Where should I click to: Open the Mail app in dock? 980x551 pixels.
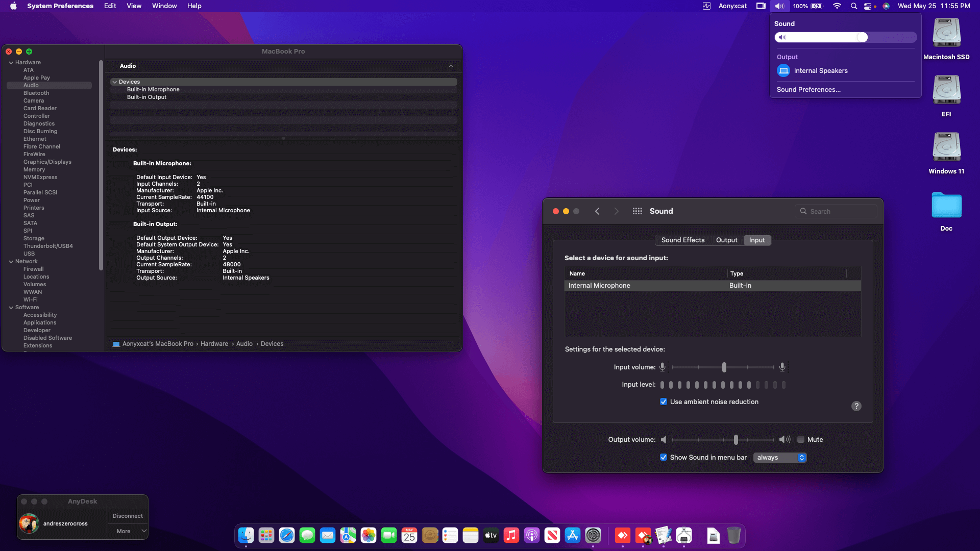[x=328, y=535]
